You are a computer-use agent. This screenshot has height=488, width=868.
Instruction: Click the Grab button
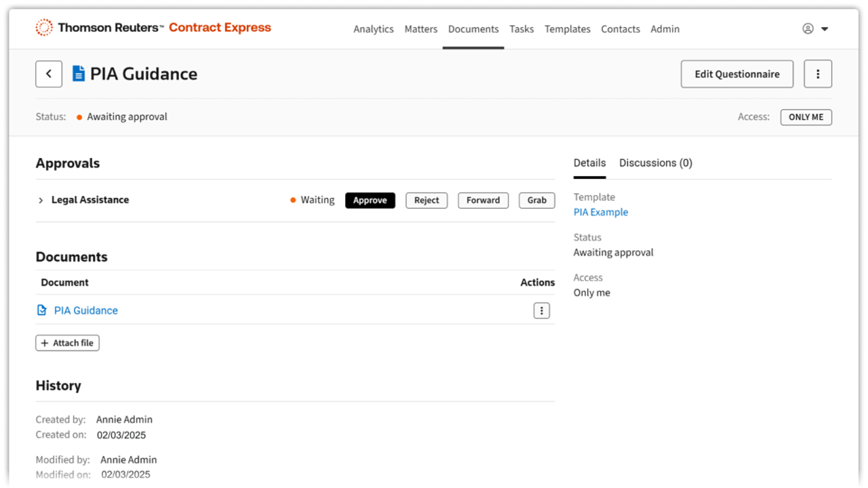536,200
